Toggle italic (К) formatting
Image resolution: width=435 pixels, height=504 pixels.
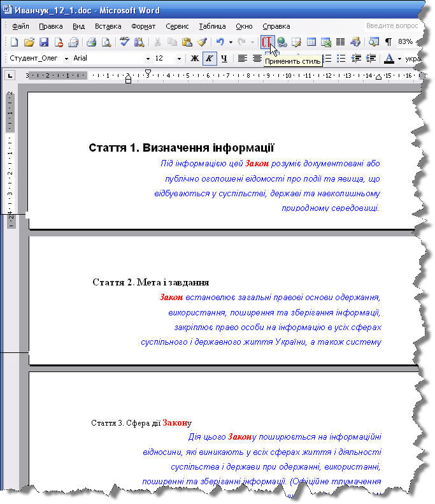(210, 59)
